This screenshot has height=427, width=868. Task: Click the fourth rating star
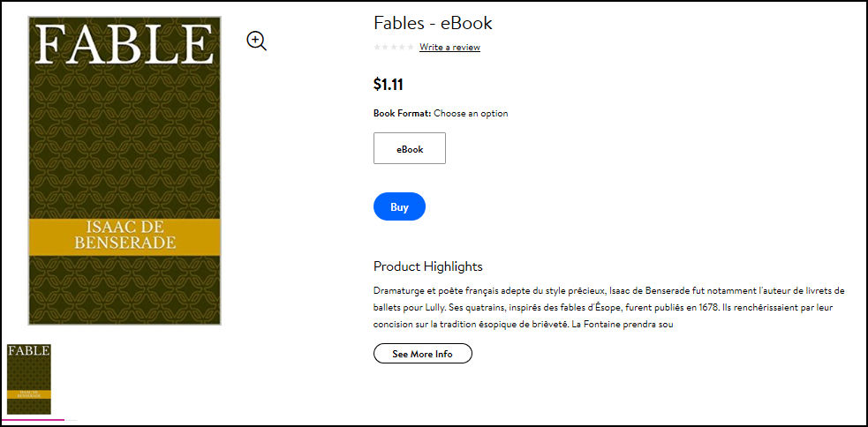point(402,47)
